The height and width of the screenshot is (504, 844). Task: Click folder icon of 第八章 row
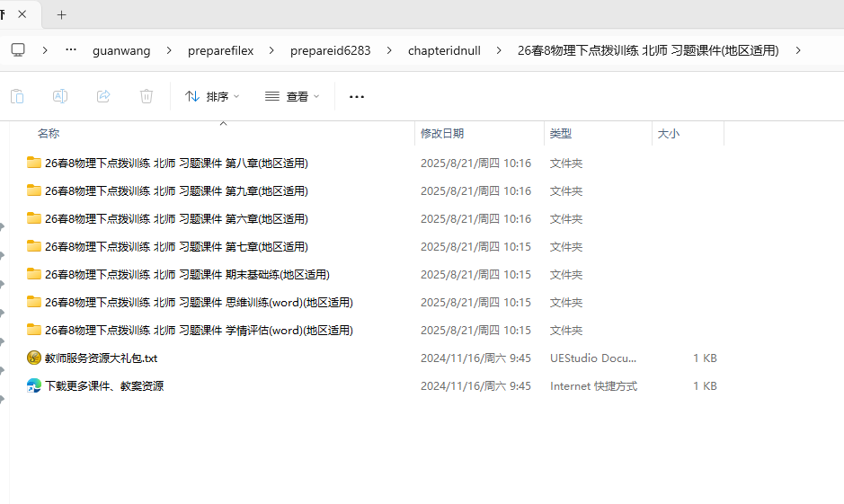click(x=34, y=163)
